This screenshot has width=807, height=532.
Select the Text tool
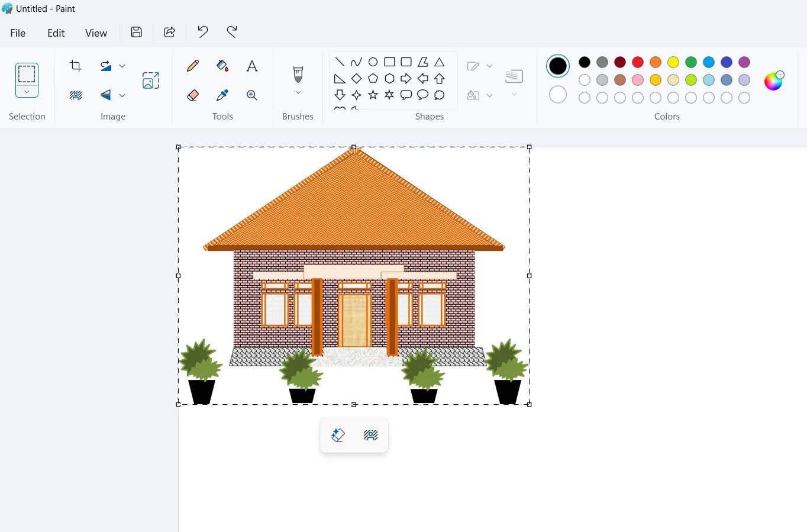252,66
